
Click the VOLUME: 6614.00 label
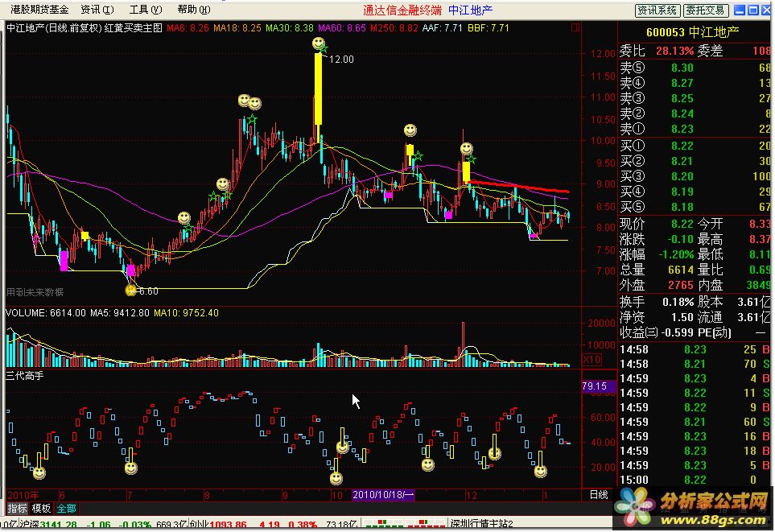click(x=46, y=313)
